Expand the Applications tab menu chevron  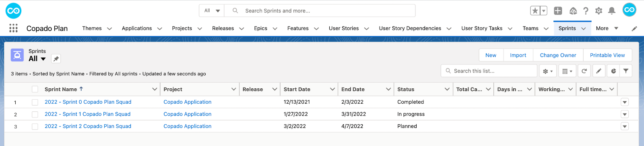[159, 29]
